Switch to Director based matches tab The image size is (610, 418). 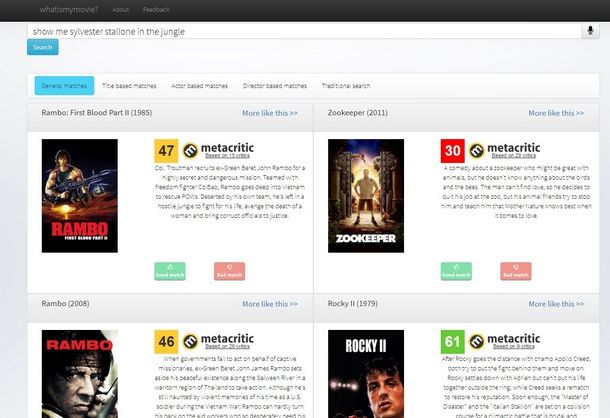(x=275, y=86)
